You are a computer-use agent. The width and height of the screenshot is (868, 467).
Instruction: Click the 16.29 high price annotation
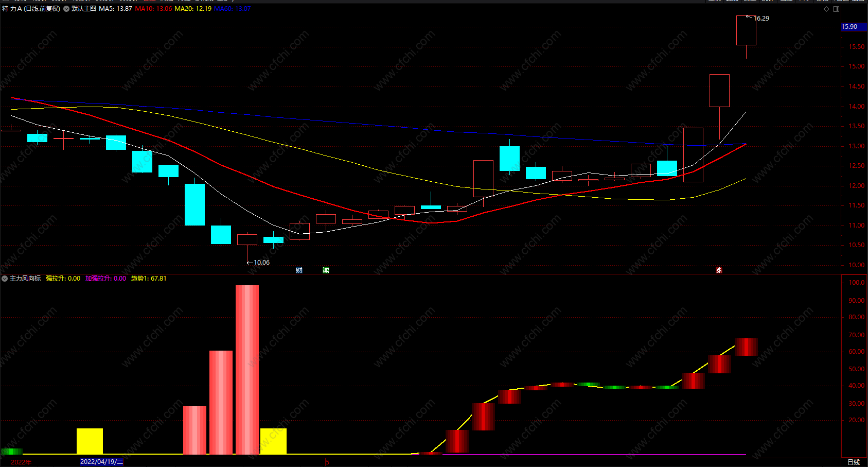(761, 19)
